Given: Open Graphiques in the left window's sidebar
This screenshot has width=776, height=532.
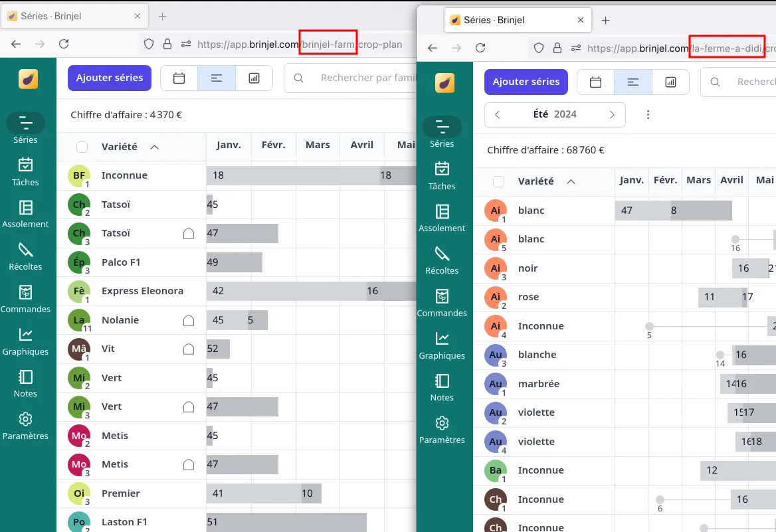Looking at the screenshot, I should (x=25, y=341).
